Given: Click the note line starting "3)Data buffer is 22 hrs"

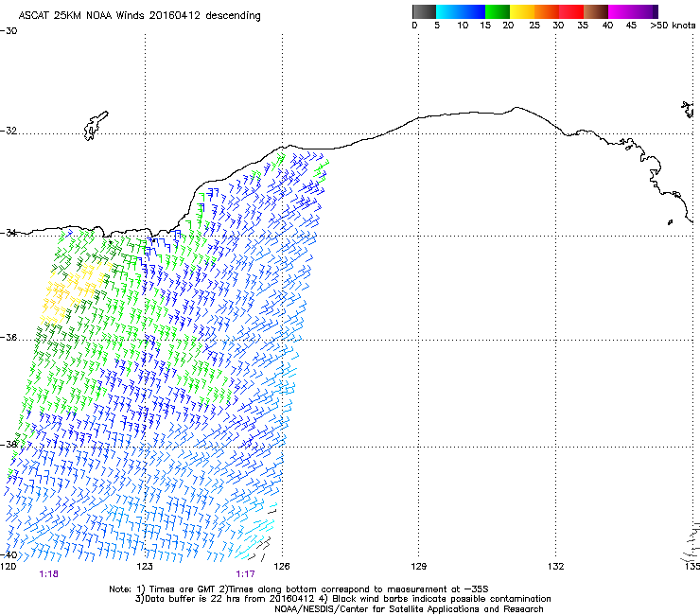Looking at the screenshot, I should (342, 599).
